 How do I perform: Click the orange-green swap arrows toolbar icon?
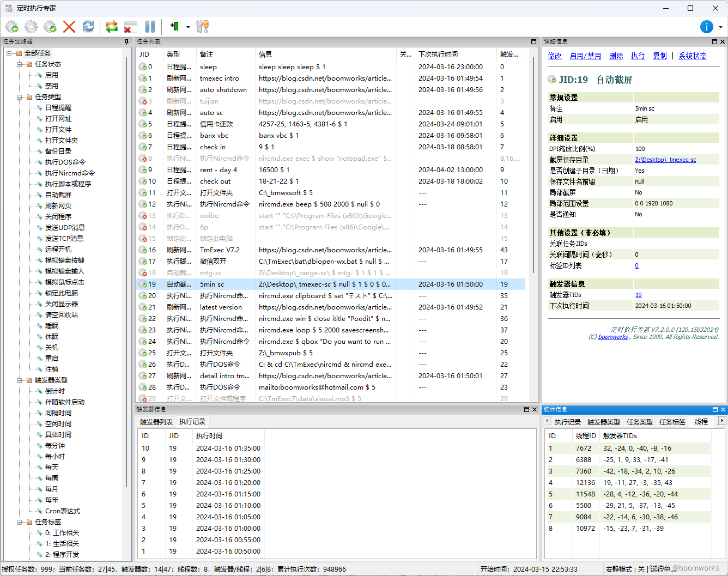[112, 27]
